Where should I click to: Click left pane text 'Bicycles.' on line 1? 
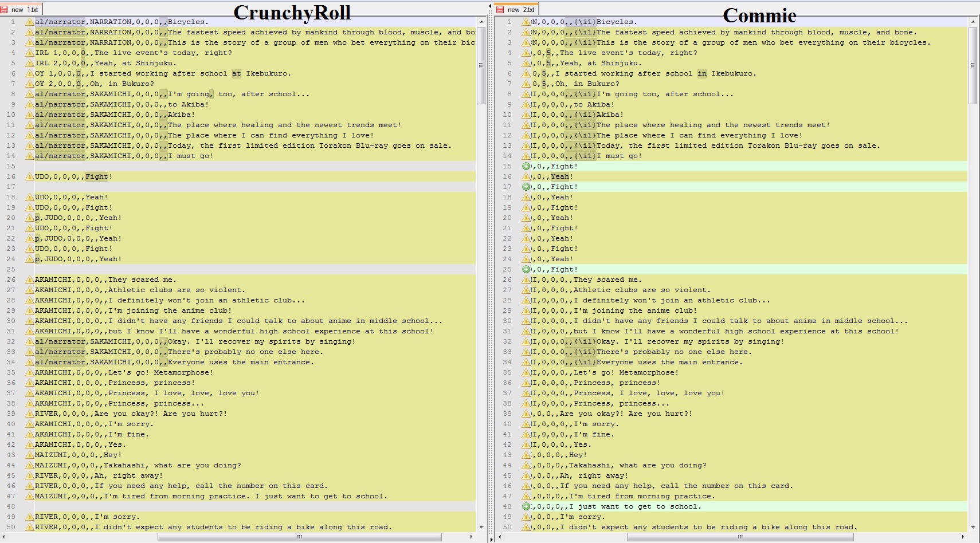(x=188, y=22)
